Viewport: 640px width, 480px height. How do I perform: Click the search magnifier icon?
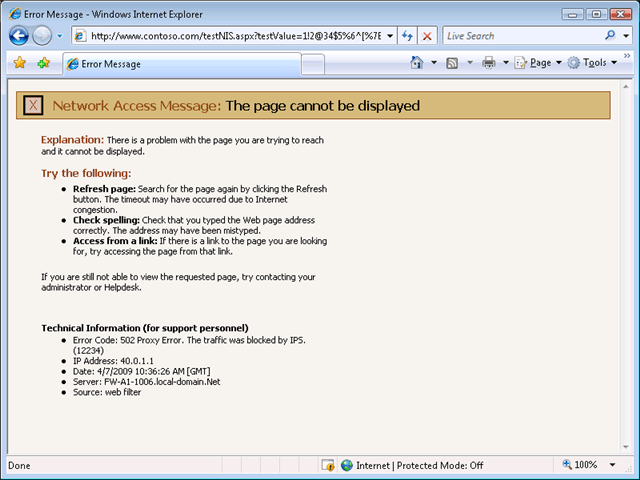(612, 35)
